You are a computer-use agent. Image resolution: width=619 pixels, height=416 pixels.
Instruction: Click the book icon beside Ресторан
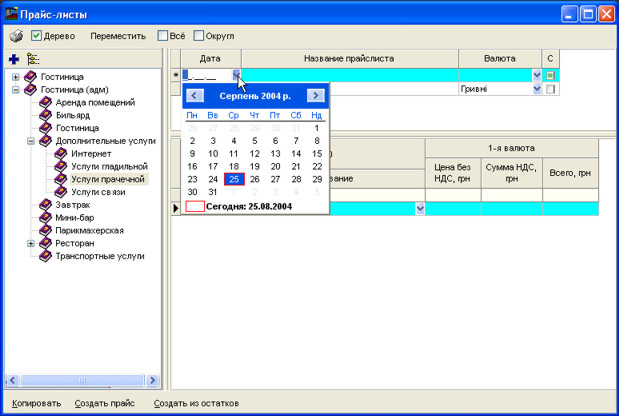[x=45, y=243]
